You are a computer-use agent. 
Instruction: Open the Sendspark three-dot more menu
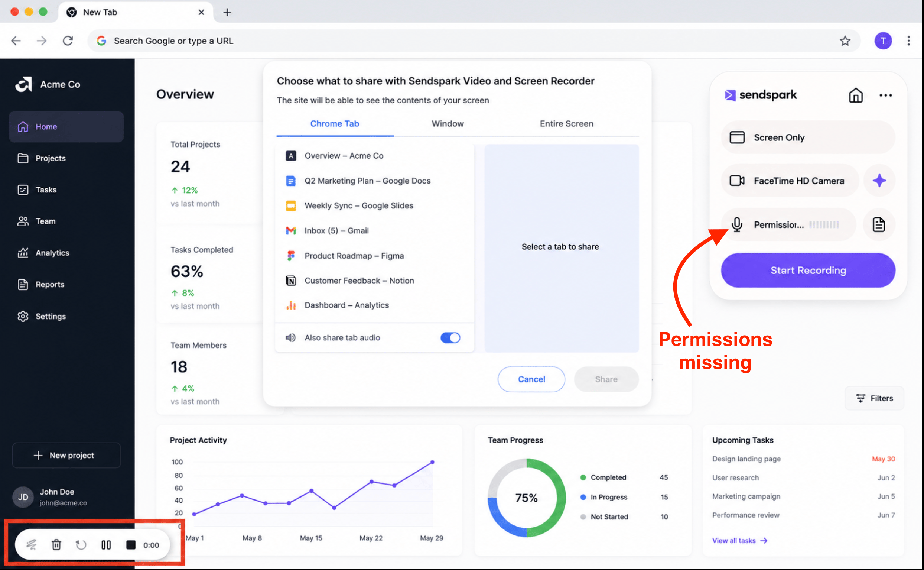(x=885, y=95)
